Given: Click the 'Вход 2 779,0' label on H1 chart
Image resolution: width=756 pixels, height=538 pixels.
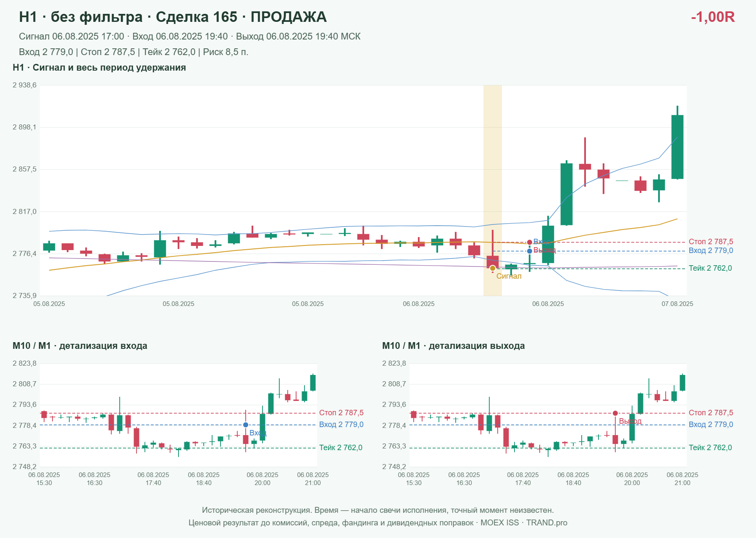Looking at the screenshot, I should tap(711, 251).
